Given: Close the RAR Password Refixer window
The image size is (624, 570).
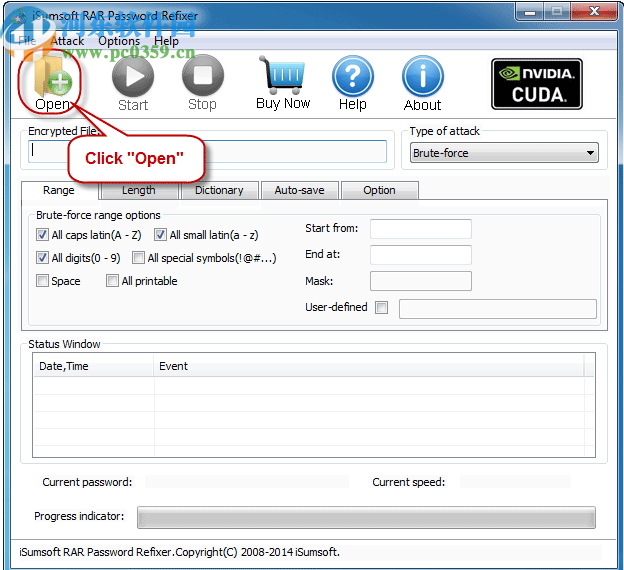Looking at the screenshot, I should (x=594, y=12).
